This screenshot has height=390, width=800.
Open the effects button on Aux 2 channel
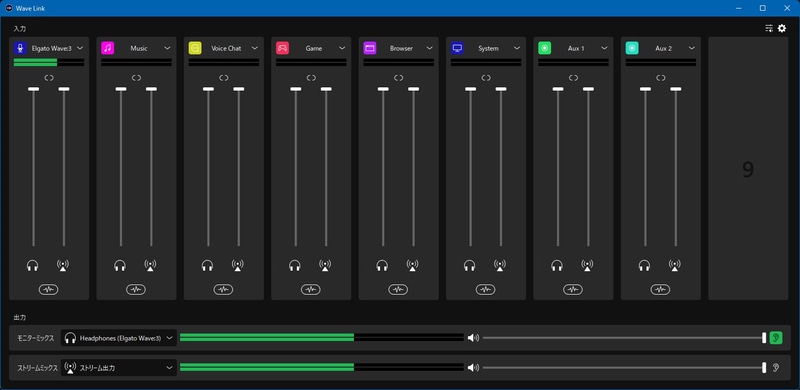click(x=661, y=289)
